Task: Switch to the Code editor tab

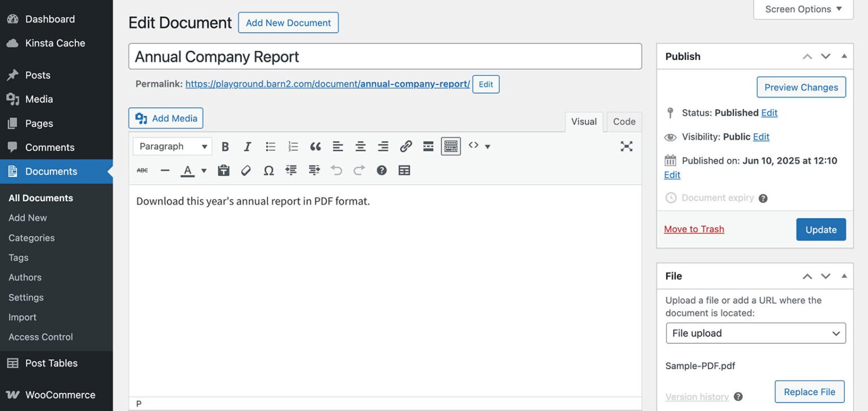Action: click(623, 121)
